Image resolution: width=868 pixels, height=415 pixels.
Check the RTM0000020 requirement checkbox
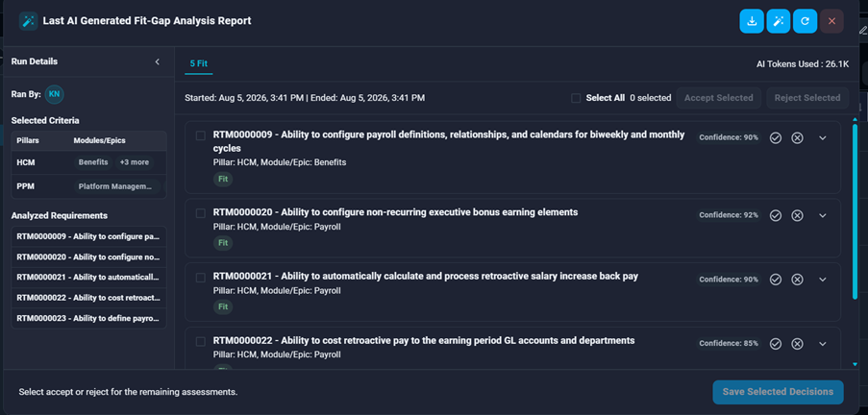[x=200, y=213]
